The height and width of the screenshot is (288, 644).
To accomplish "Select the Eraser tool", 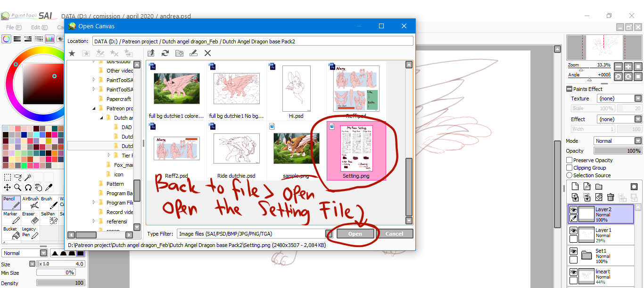I will [x=30, y=217].
